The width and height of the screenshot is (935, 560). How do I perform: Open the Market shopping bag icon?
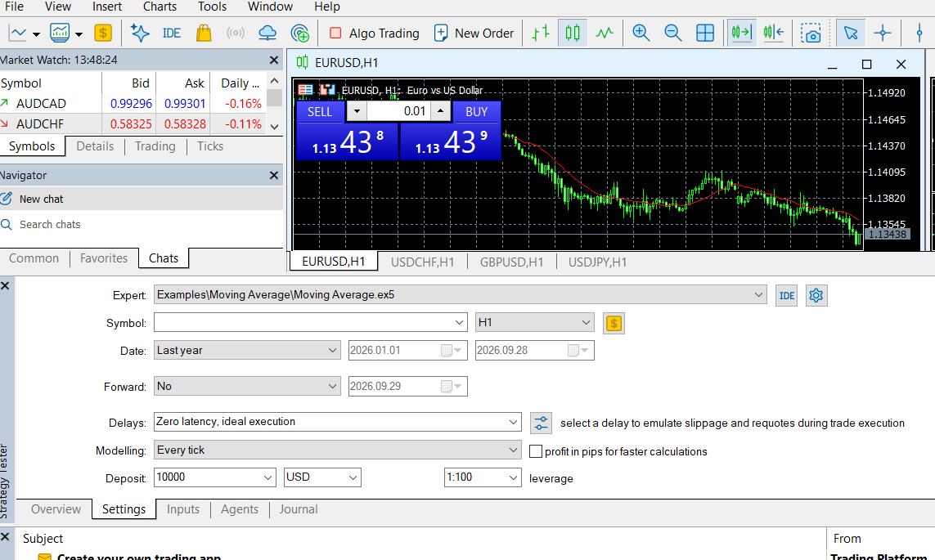[x=204, y=33]
